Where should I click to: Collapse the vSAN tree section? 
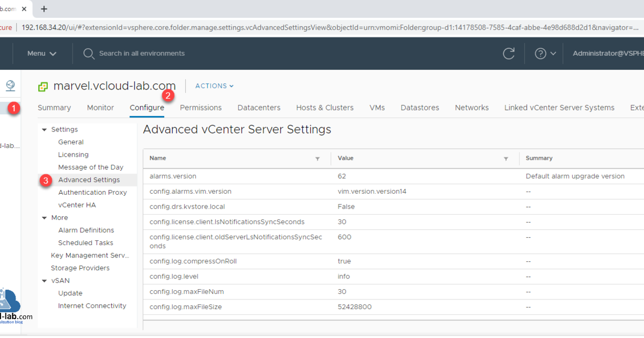tap(45, 281)
